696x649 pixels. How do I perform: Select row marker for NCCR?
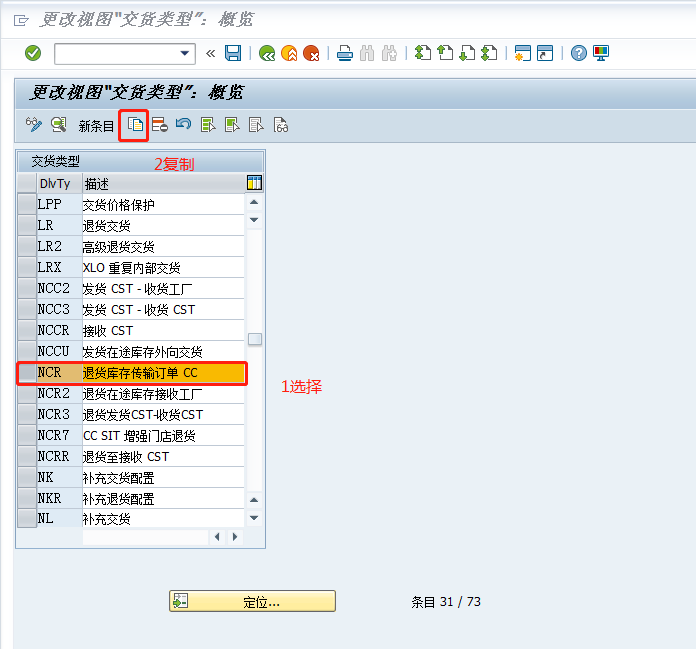(28, 331)
